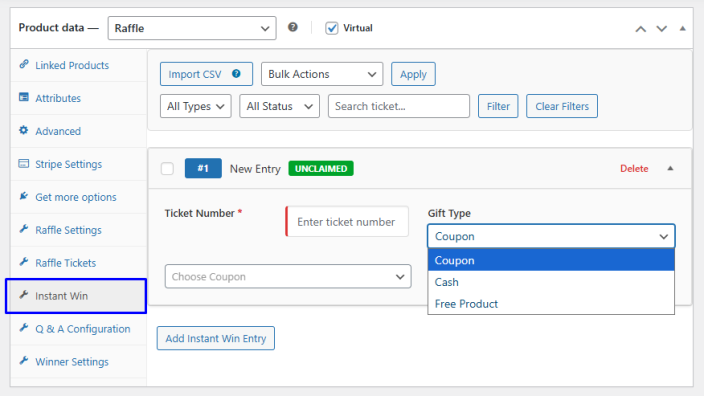Image resolution: width=704 pixels, height=396 pixels.
Task: Open the Raffle Settings tab
Action: [x=79, y=230]
